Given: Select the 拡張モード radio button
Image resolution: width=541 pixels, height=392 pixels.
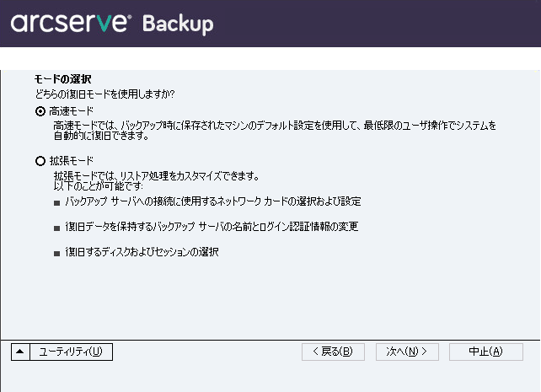Looking at the screenshot, I should pos(40,161).
